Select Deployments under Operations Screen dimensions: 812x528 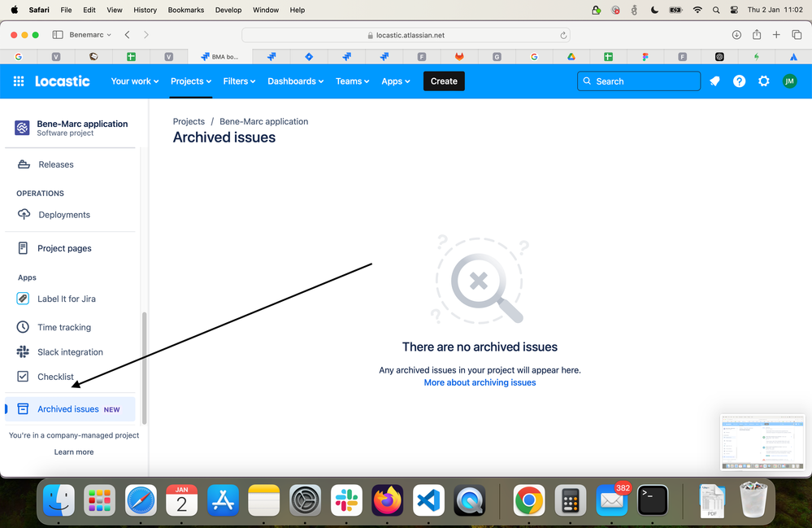coord(63,214)
